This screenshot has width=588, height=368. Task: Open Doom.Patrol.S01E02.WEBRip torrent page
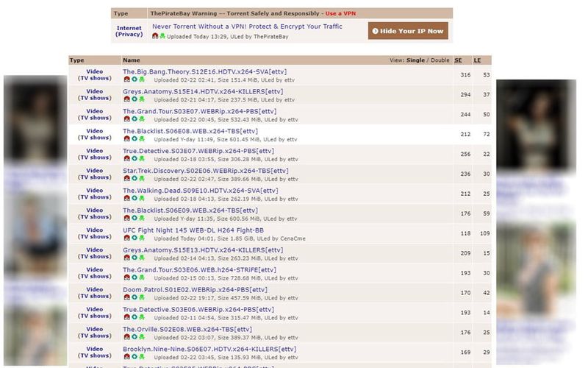(x=195, y=290)
